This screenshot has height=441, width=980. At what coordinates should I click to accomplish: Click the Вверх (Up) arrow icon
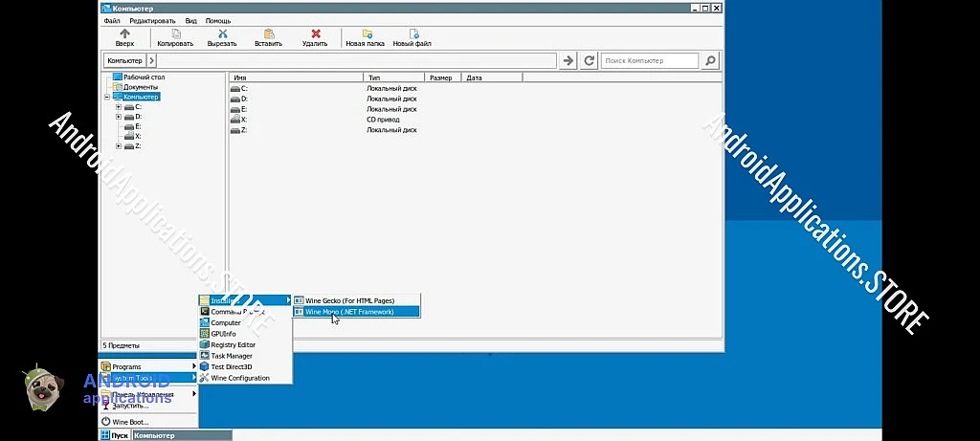pyautogui.click(x=124, y=33)
